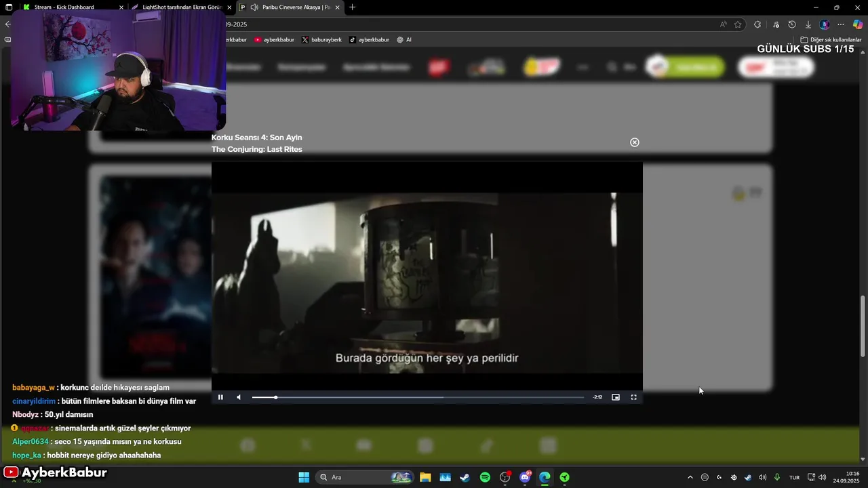Toggle read aloud in address bar
The width and height of the screenshot is (868, 488).
724,24
